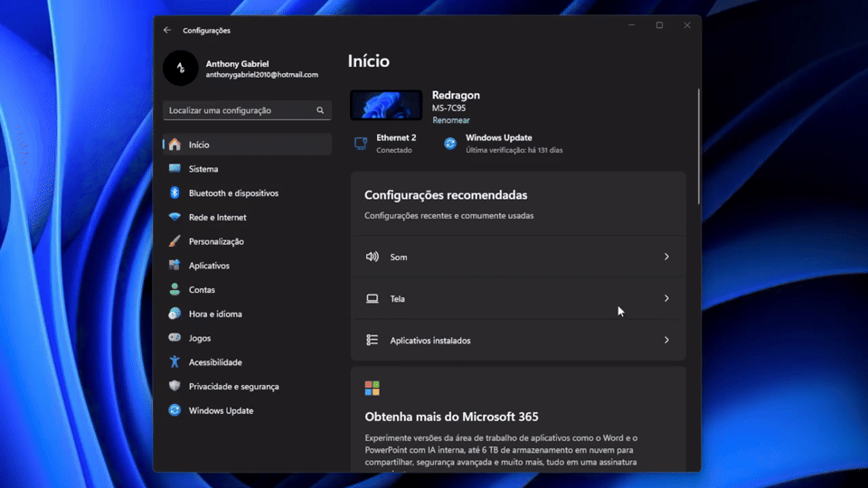Open Windows Update in sidebar

(248, 410)
